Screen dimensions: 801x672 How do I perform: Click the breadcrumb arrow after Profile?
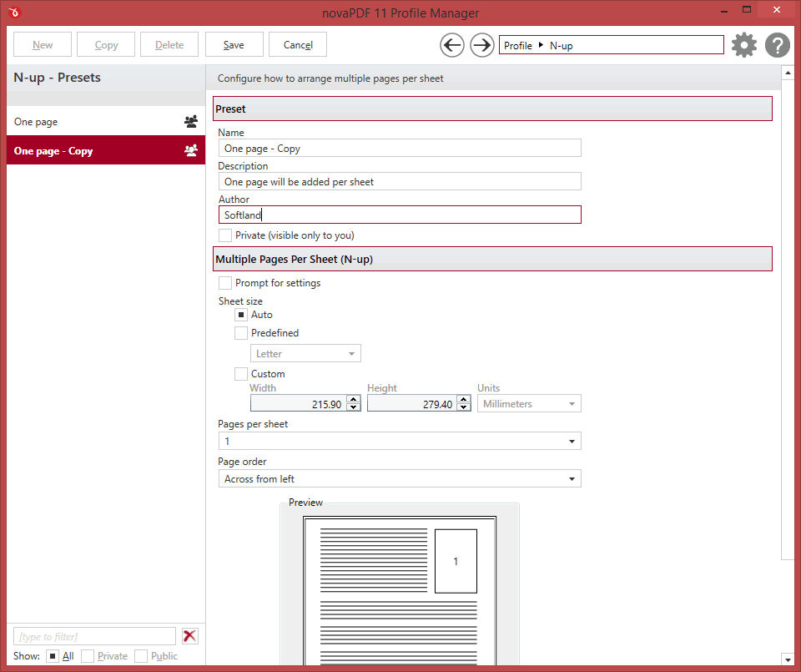click(541, 45)
